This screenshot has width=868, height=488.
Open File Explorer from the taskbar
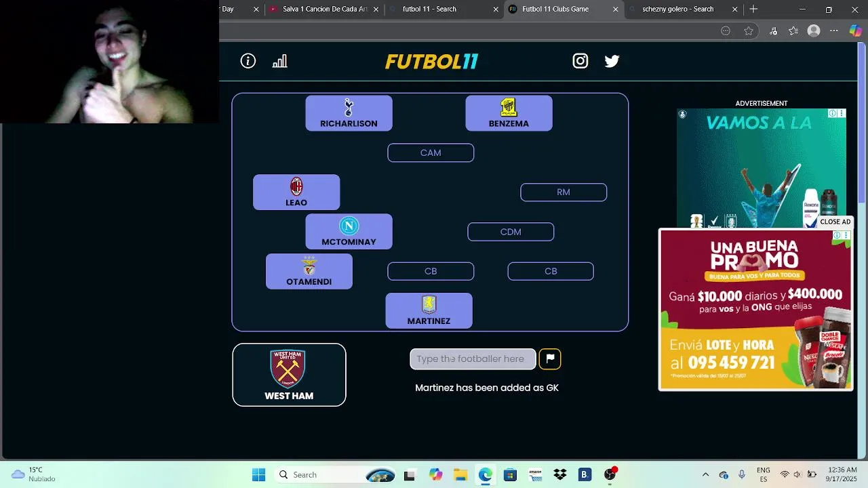460,474
